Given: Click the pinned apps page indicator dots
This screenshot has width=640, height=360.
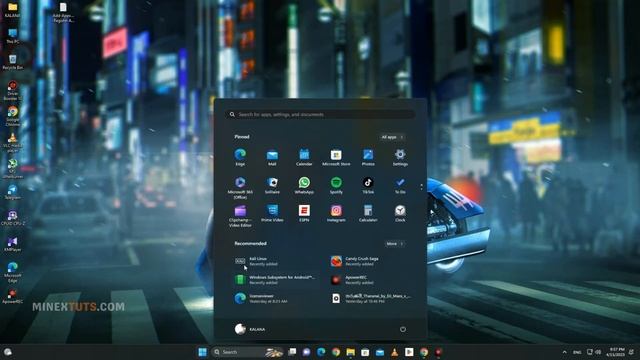Looking at the screenshot, I should click(421, 187).
